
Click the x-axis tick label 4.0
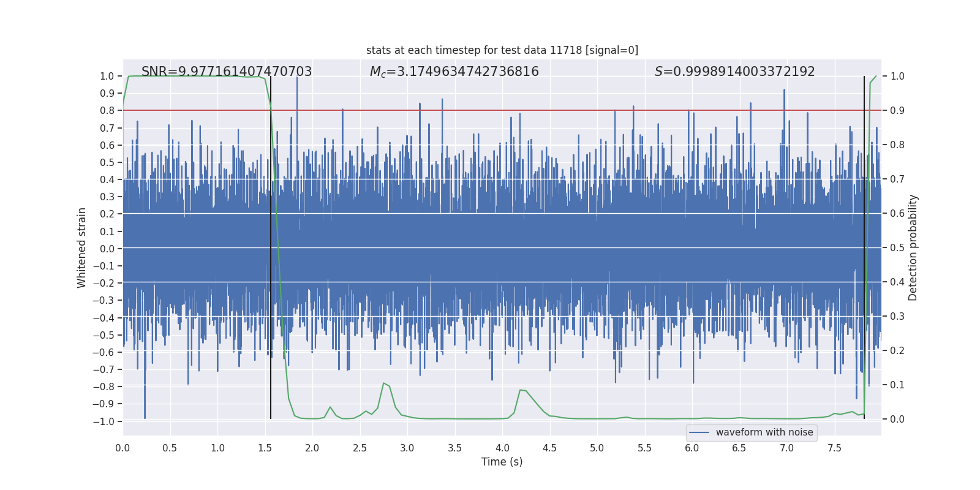pyautogui.click(x=502, y=448)
